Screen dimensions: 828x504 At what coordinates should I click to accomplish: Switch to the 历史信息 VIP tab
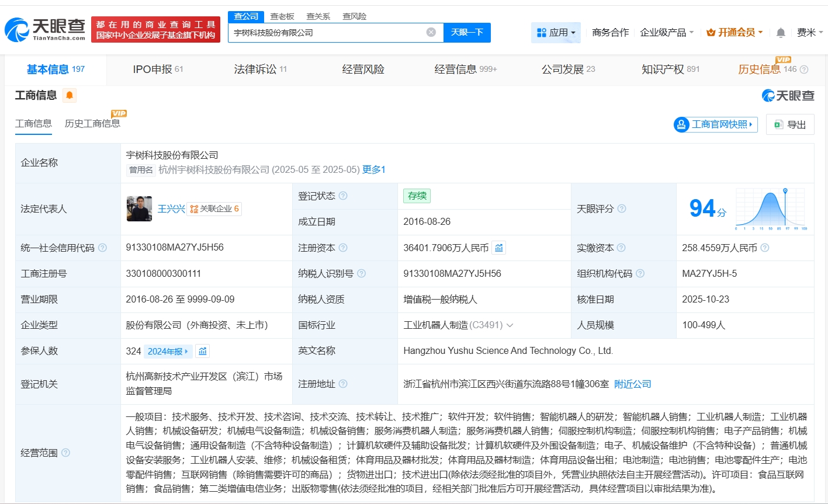767,69
